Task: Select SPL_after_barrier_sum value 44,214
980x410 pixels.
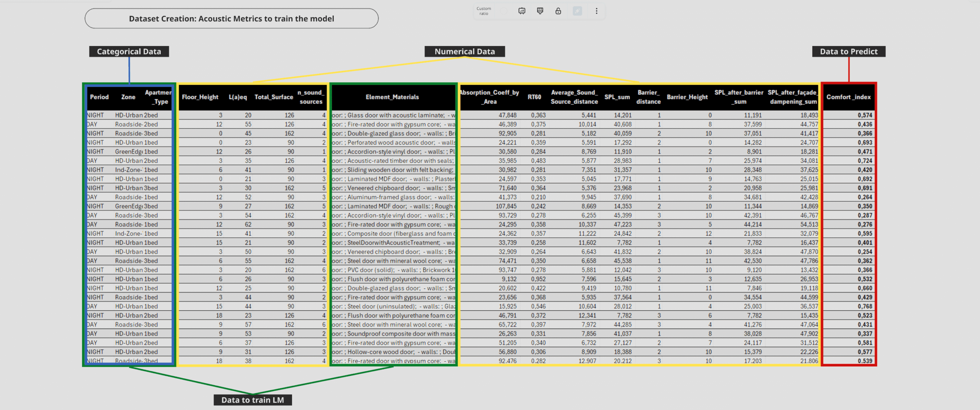Action: click(753, 225)
